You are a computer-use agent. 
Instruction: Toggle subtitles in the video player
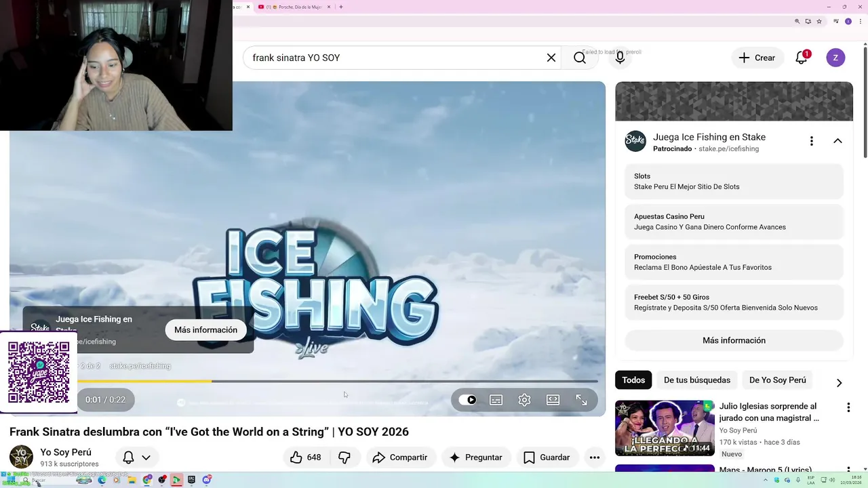[496, 400]
